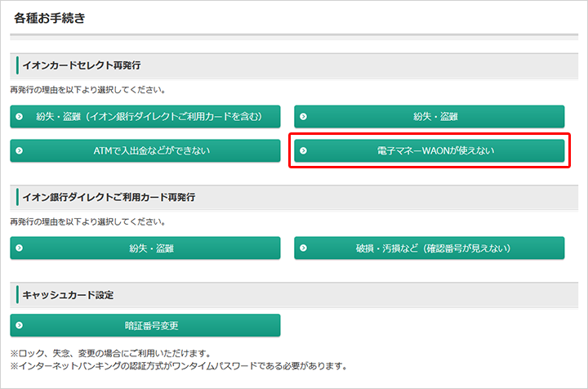This screenshot has width=588, height=389.
Task: Click イオン銀行ダイレクトご利用カード再発行 section heading
Action: 109,197
